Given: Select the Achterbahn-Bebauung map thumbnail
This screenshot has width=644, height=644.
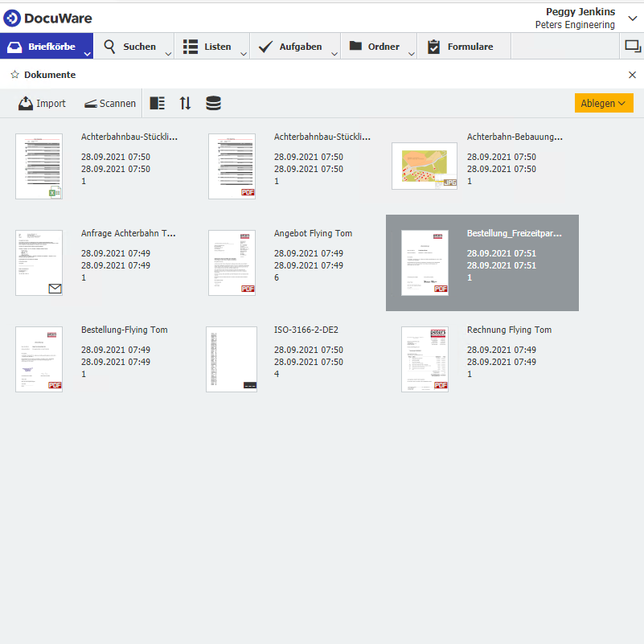Looking at the screenshot, I should (424, 166).
